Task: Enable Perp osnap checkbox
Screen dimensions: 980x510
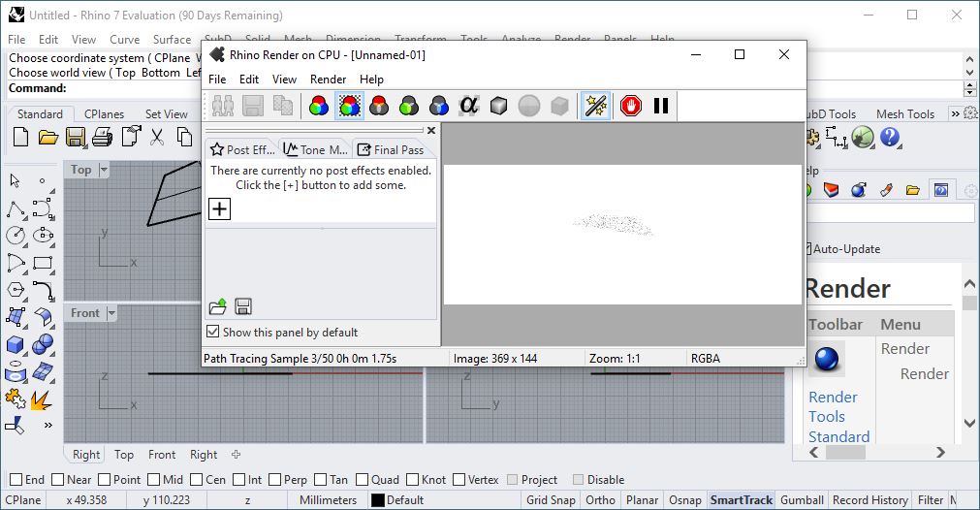Action: (275, 479)
